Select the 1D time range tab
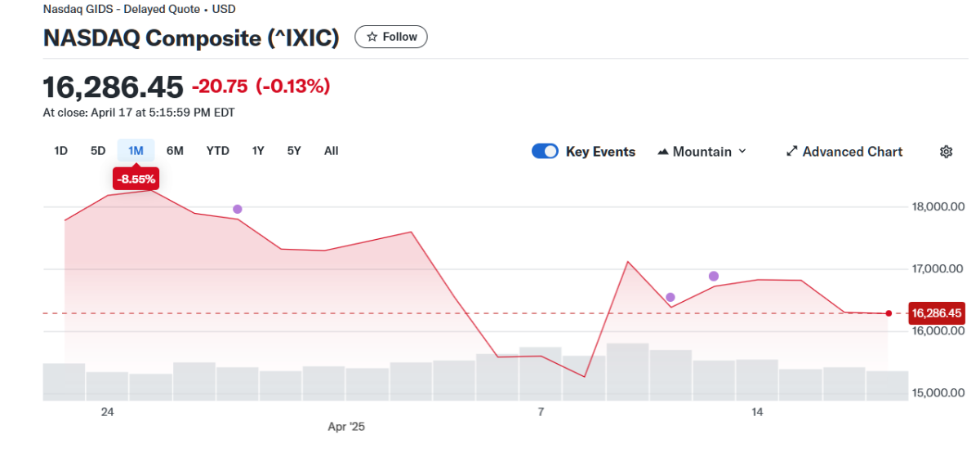Screen dimensions: 980x452 [60, 151]
